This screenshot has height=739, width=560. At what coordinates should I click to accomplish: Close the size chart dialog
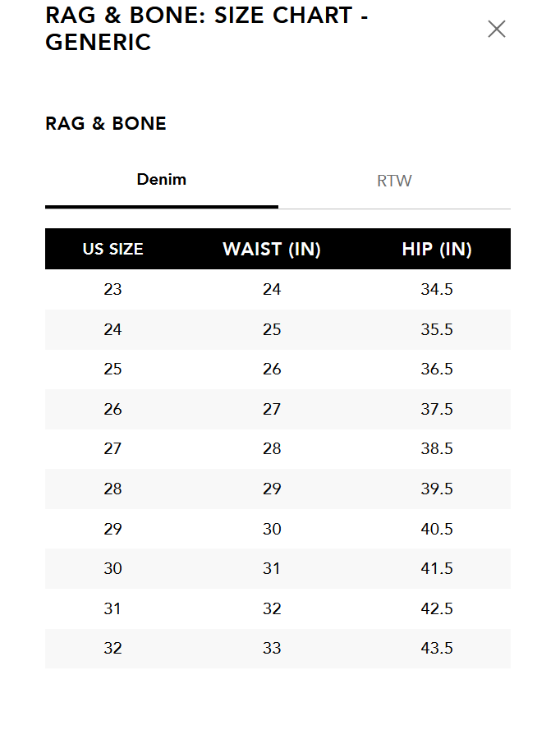[496, 30]
